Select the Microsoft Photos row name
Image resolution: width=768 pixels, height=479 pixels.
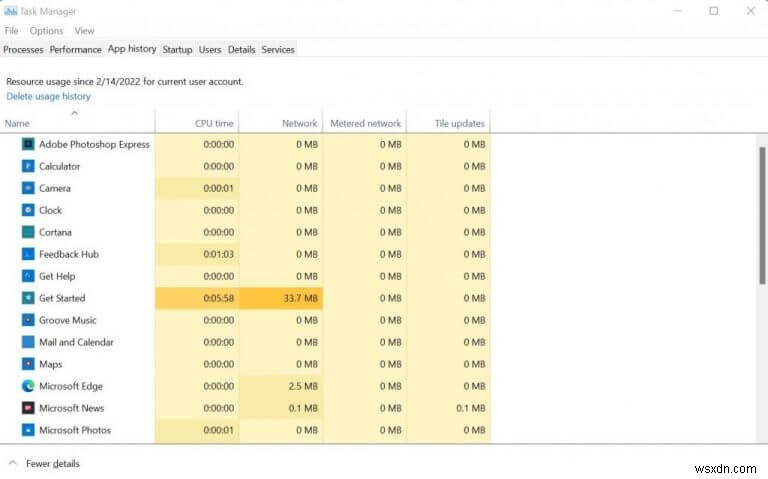point(75,430)
